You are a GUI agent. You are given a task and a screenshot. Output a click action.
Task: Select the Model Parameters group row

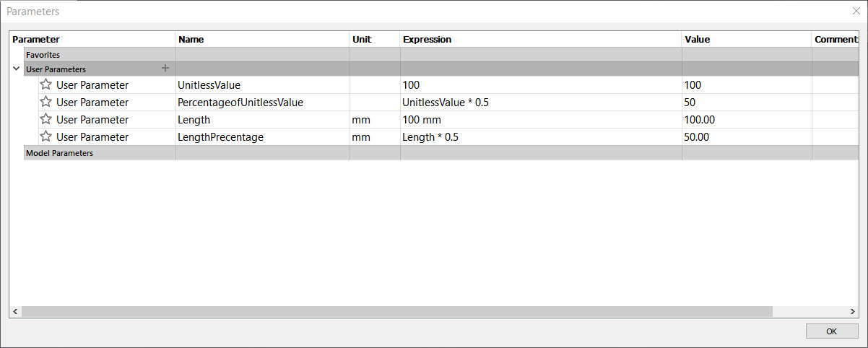pyautogui.click(x=441, y=153)
